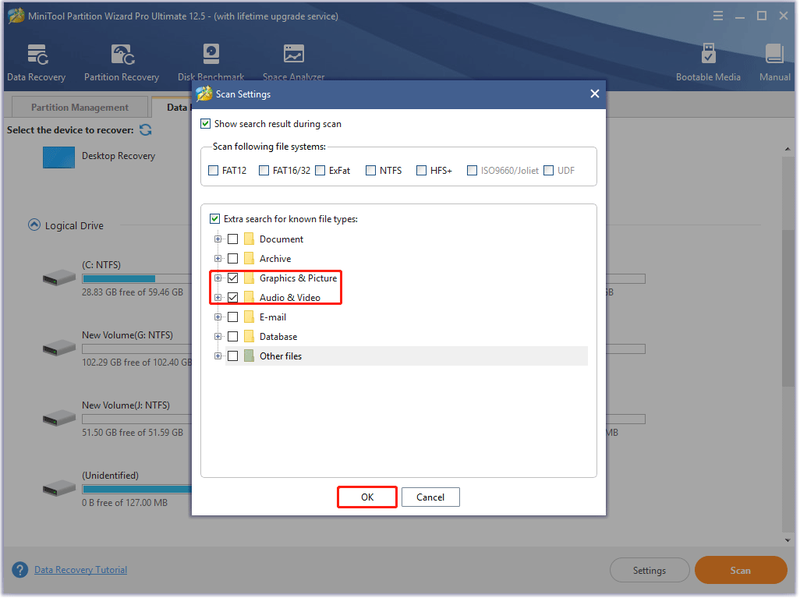Toggle Extra search for known file types
The height and width of the screenshot is (598, 800).
215,219
